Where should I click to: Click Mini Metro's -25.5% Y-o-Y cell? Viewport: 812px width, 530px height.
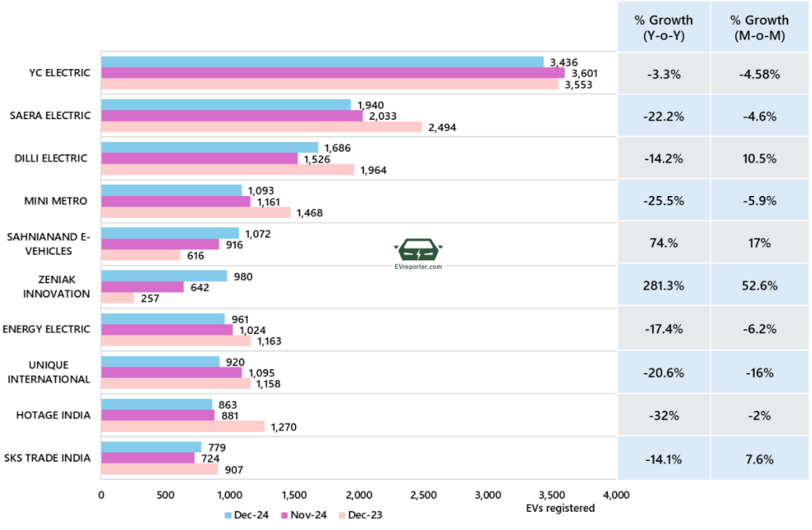[x=663, y=201]
